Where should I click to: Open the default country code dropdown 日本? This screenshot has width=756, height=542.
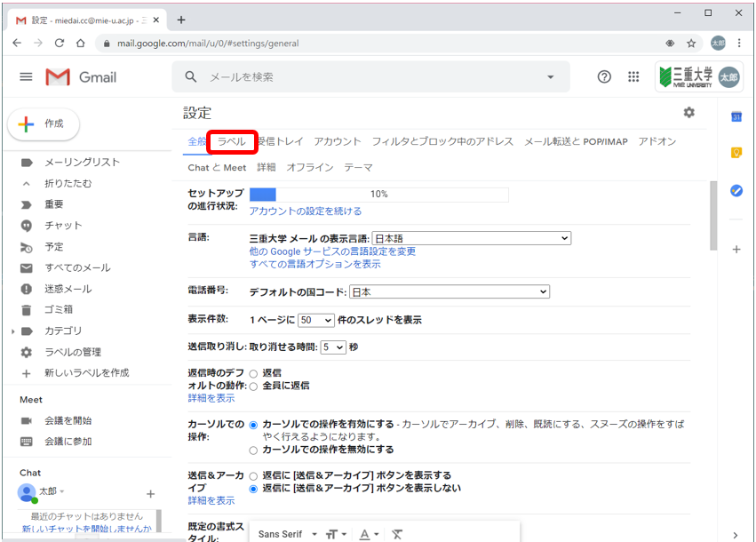coord(450,291)
